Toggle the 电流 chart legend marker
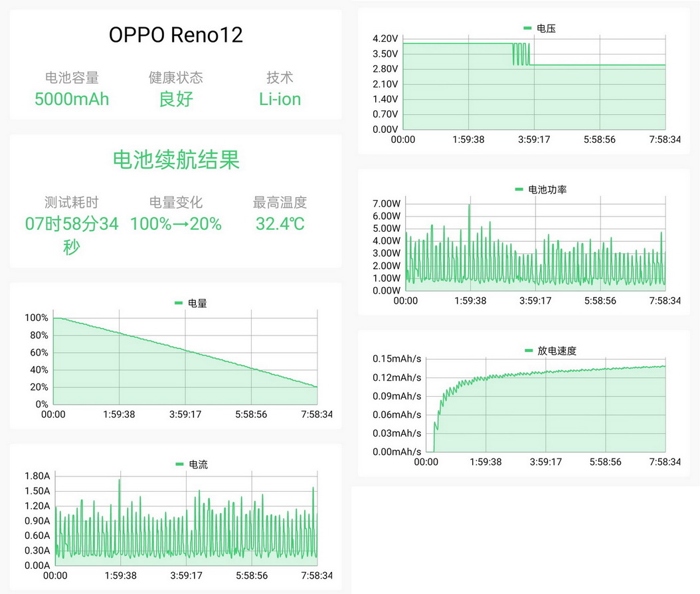 (x=180, y=464)
